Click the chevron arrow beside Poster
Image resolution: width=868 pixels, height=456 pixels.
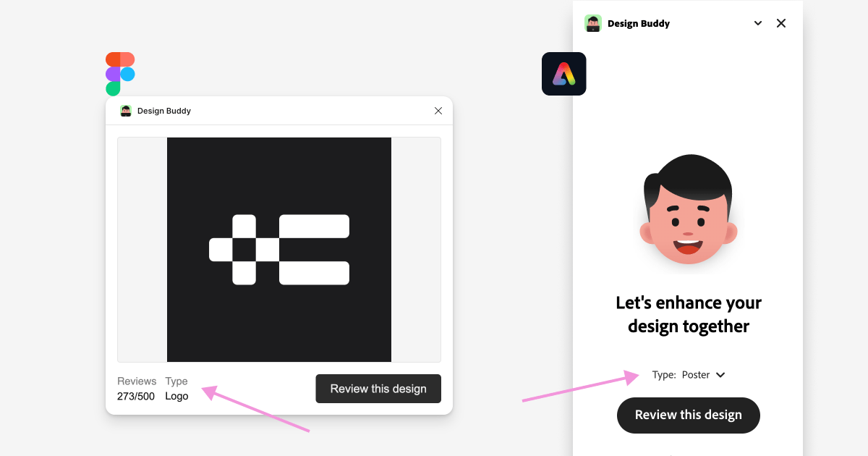(721, 374)
